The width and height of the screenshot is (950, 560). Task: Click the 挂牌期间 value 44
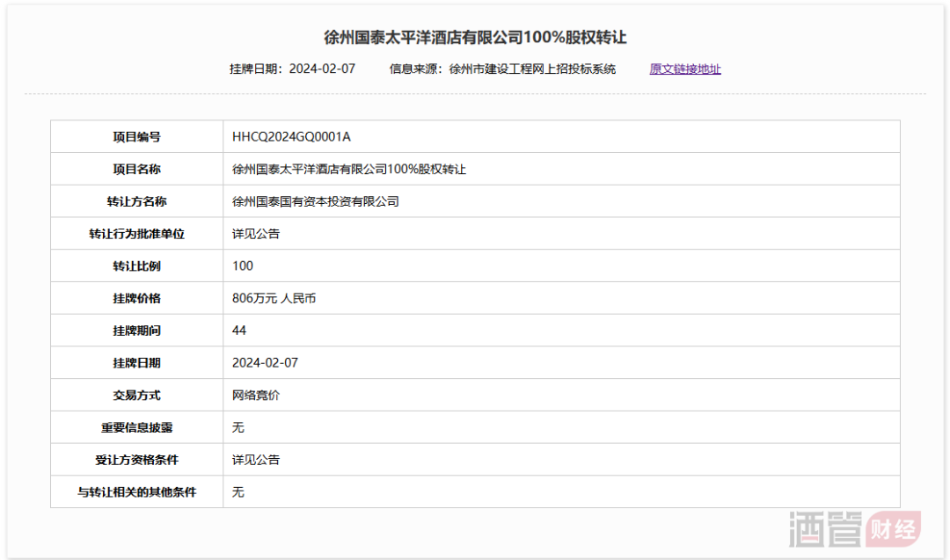click(239, 331)
